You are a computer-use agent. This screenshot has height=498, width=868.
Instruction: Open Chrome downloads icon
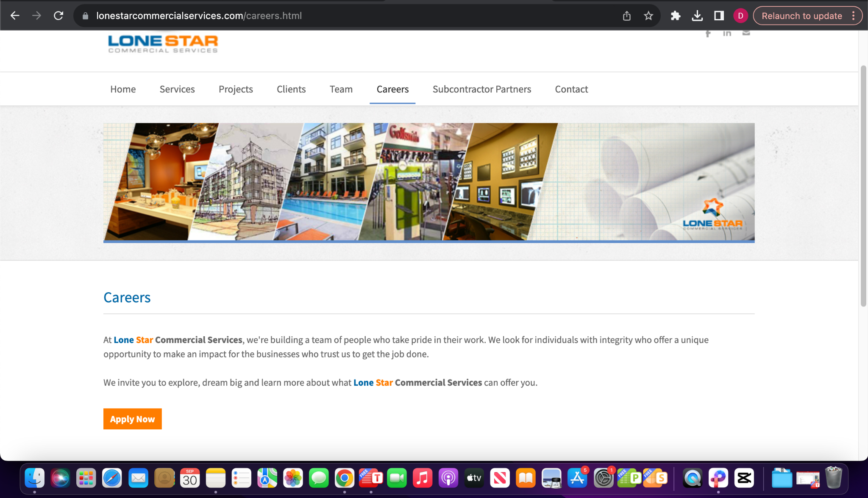(x=697, y=16)
